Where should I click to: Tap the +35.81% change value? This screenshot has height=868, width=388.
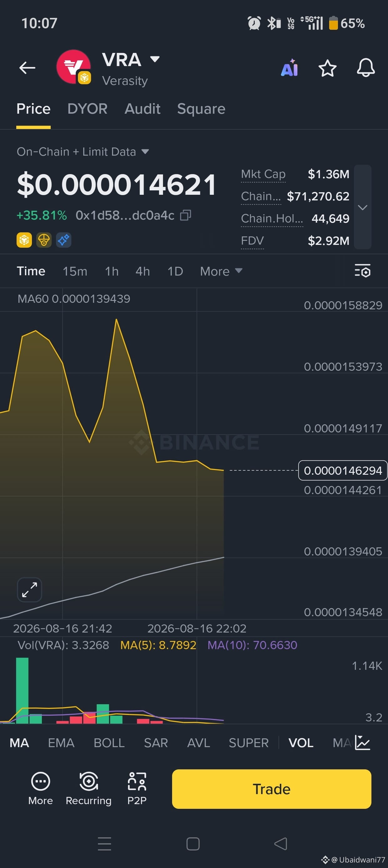pyautogui.click(x=42, y=215)
